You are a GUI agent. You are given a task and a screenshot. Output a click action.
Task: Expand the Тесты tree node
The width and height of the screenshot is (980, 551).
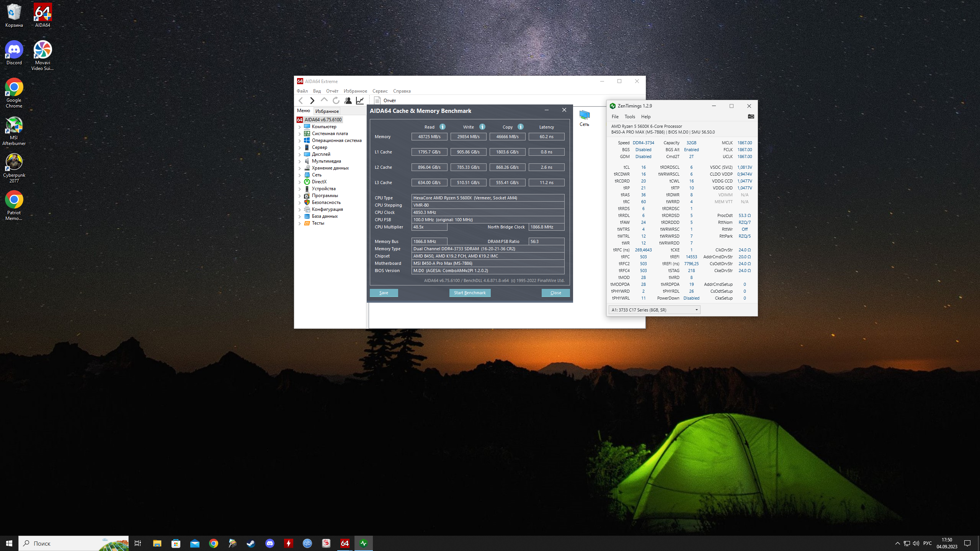click(x=299, y=223)
